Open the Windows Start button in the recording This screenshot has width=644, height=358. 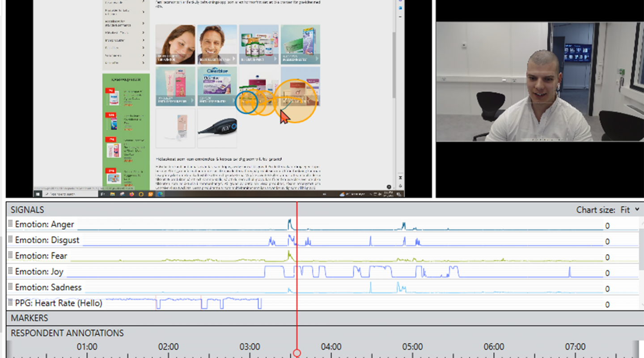(x=38, y=194)
